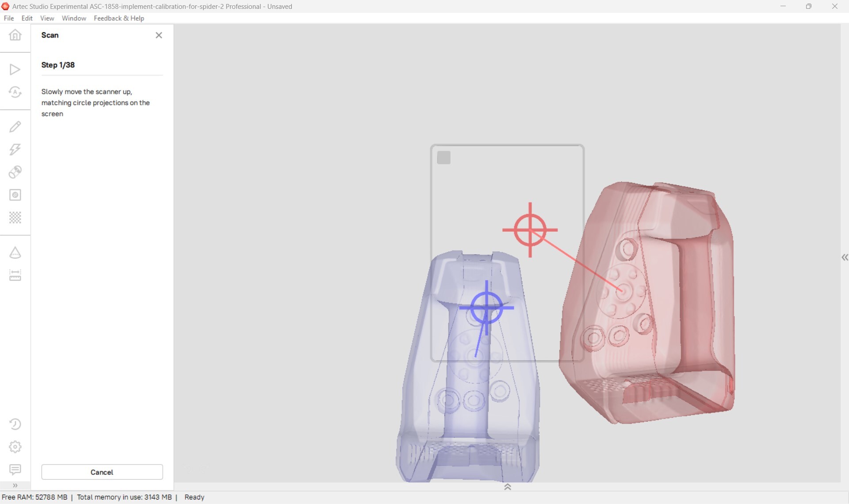Click the Artec Studio logo in title bar
The image size is (849, 504).
tap(5, 6)
